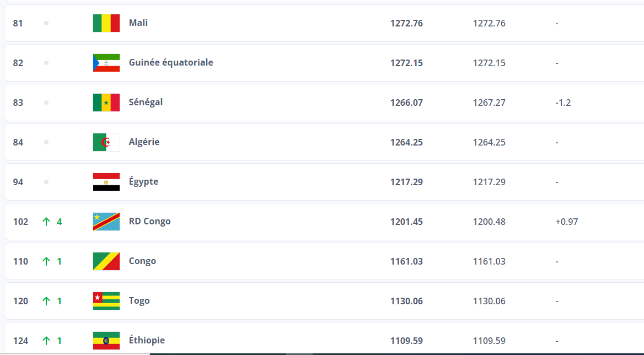Click Sénégal's -1.2 points change
The height and width of the screenshot is (355, 644).
pos(563,103)
